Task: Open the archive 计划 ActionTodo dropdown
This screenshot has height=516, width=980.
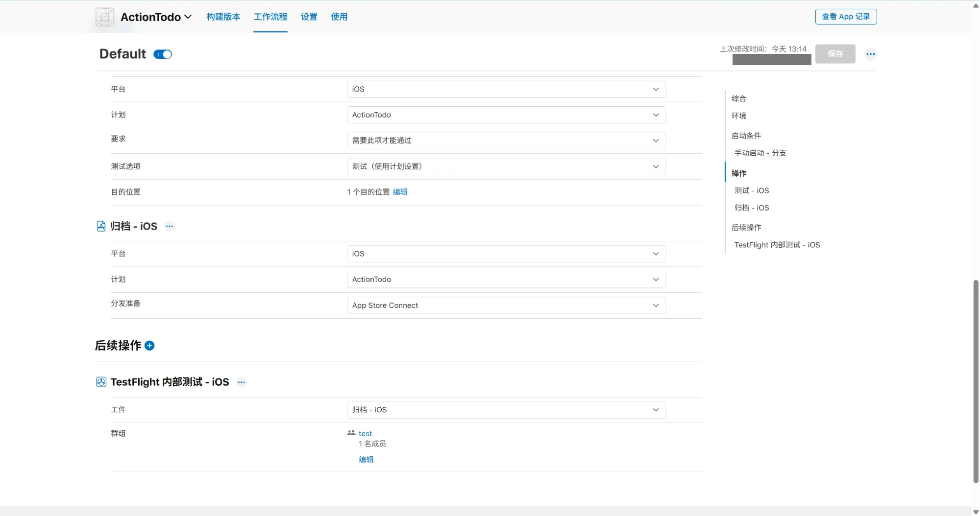Action: pos(506,280)
